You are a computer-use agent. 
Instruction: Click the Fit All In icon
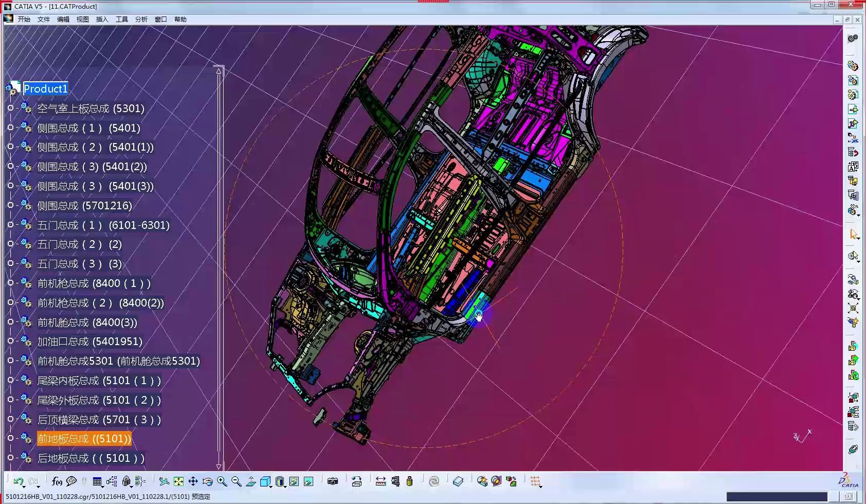(178, 481)
